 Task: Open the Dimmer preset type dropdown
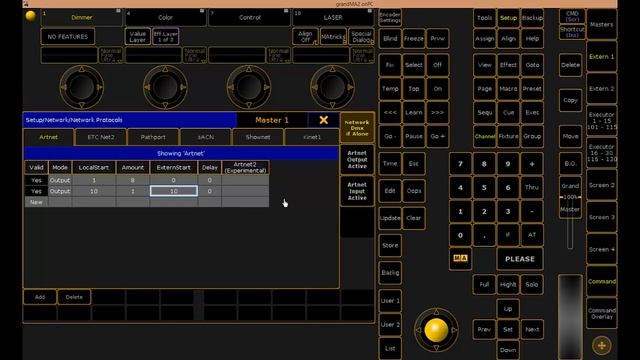(x=82, y=18)
